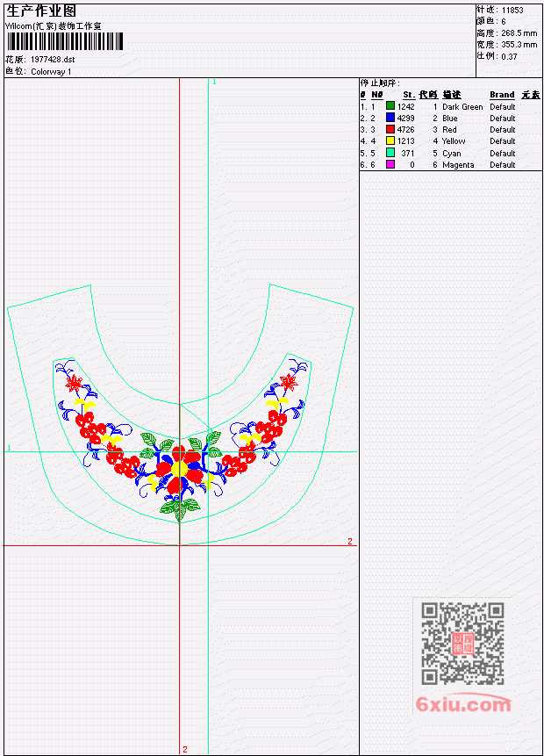Select the height value 268.5 mm
This screenshot has height=756, width=544.
click(519, 33)
